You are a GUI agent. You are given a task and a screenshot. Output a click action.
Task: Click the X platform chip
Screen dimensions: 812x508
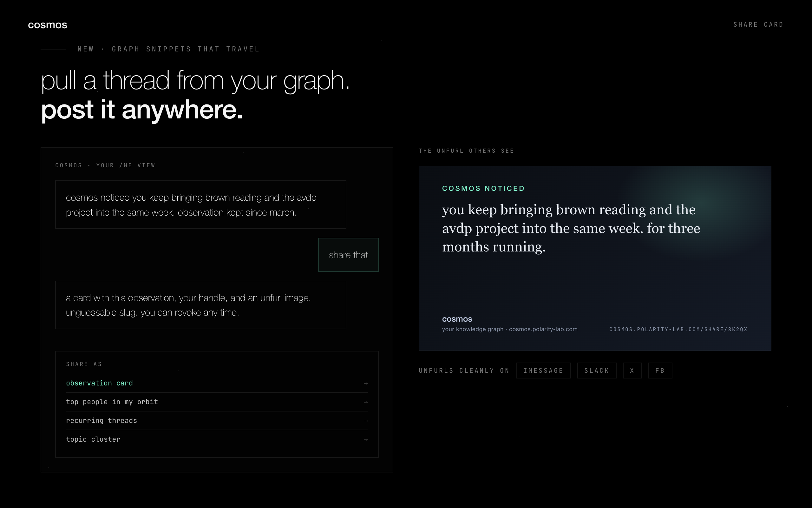(632, 371)
